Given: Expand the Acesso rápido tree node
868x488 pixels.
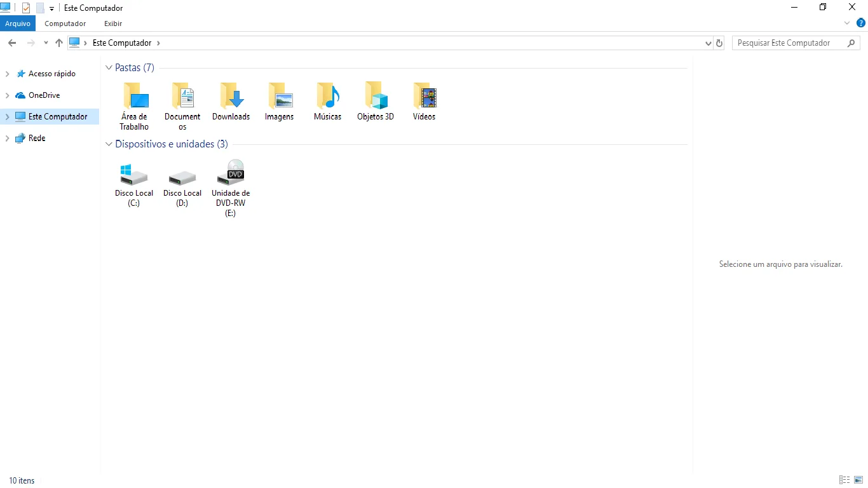Looking at the screenshot, I should tap(8, 74).
